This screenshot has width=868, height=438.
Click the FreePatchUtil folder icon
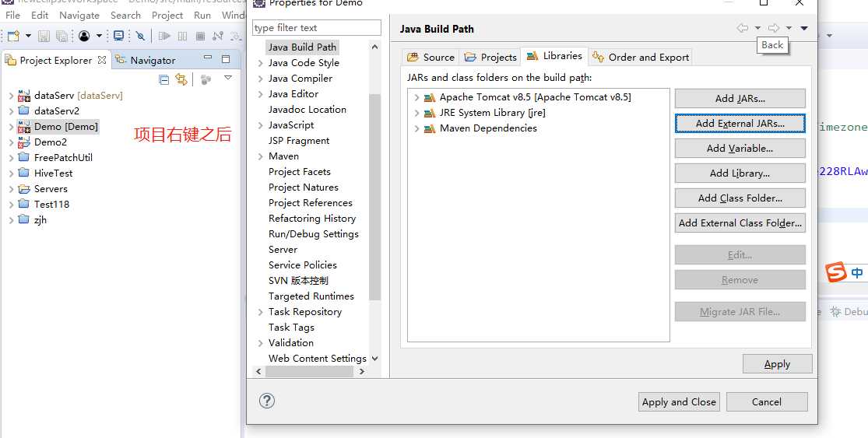coord(24,157)
